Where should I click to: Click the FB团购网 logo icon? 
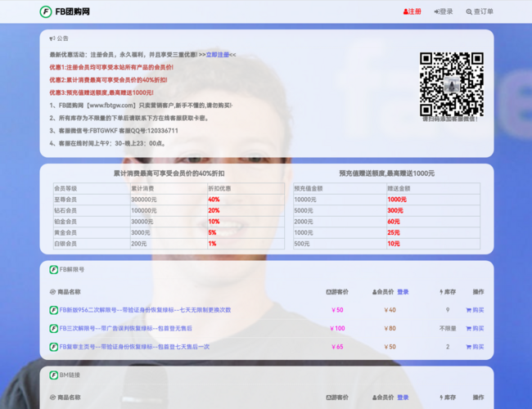point(46,12)
